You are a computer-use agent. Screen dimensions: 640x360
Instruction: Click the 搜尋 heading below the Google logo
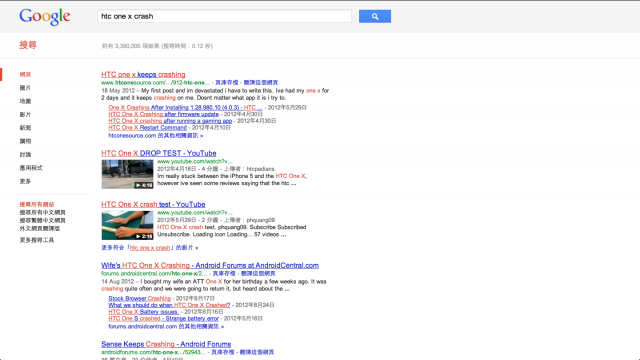28,45
